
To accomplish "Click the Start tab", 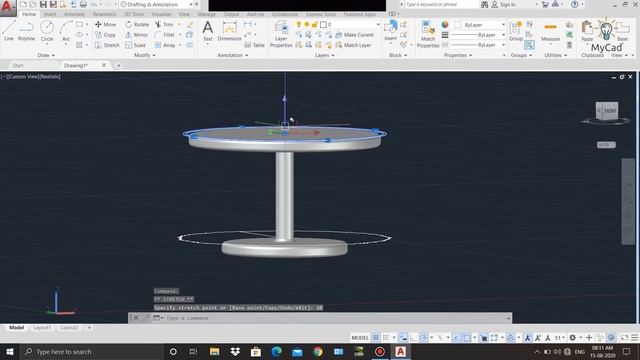I will (18, 65).
